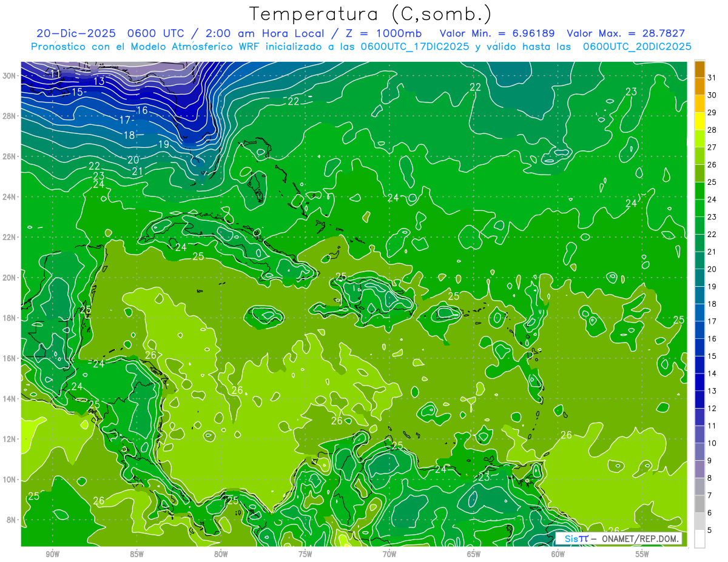This screenshot has height=562, width=728.
Task: Click the '15' isotherm contour label on map
Action: 77,92
